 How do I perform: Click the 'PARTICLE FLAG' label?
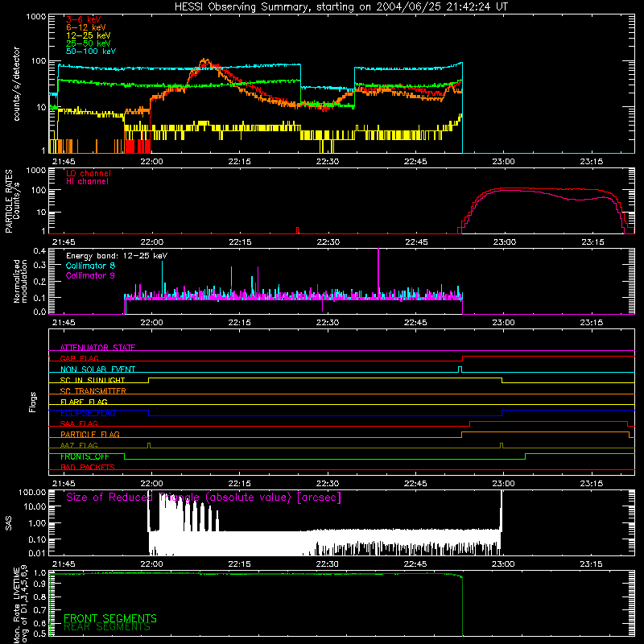tap(90, 434)
